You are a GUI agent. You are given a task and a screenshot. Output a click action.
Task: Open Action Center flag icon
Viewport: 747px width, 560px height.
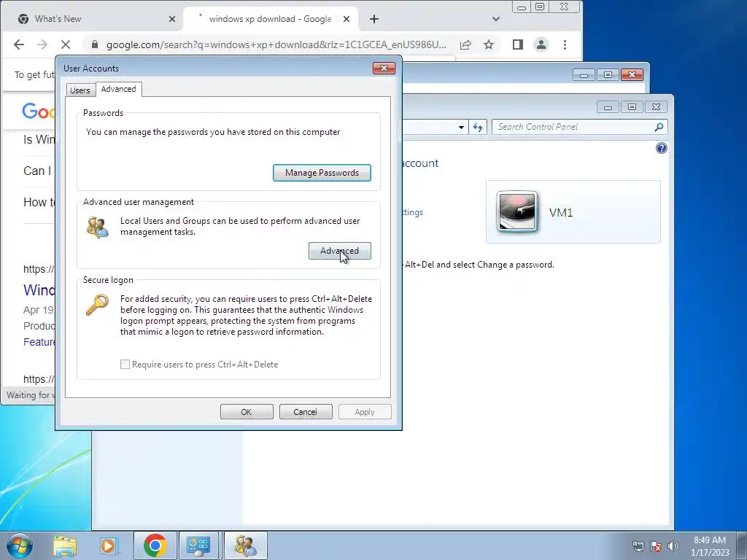pos(656,546)
